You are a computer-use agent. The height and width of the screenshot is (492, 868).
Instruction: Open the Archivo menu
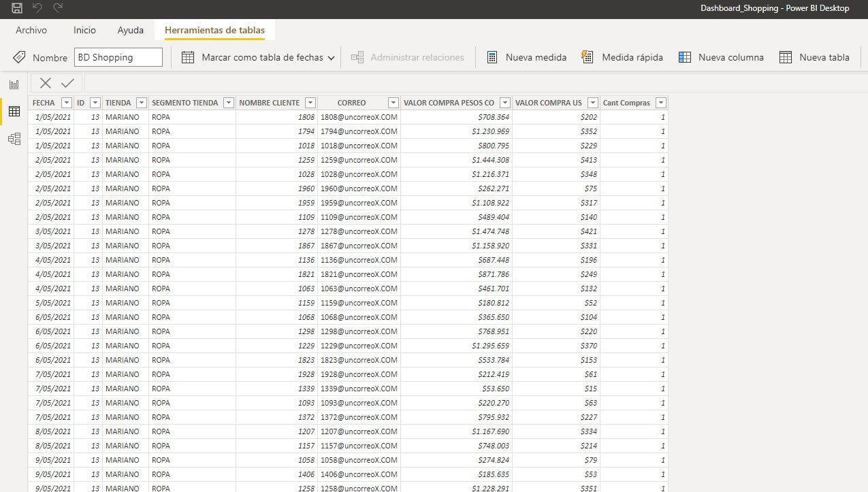31,30
